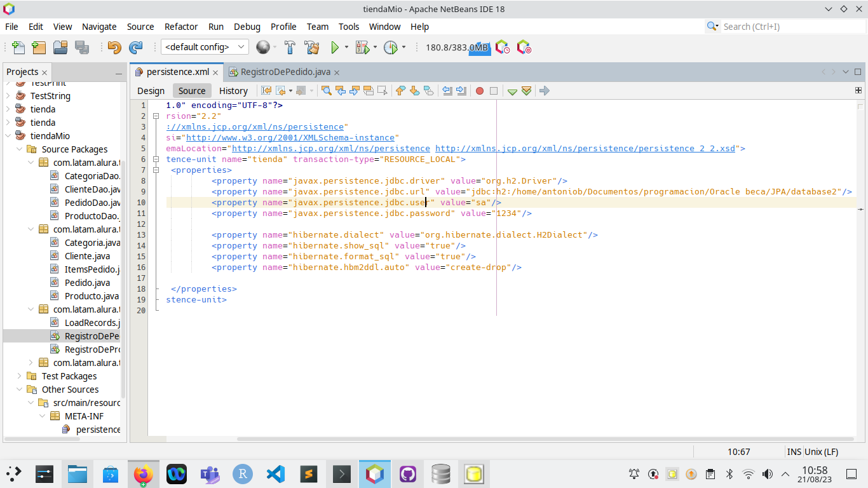Click the Clean and Build icon

(x=311, y=47)
